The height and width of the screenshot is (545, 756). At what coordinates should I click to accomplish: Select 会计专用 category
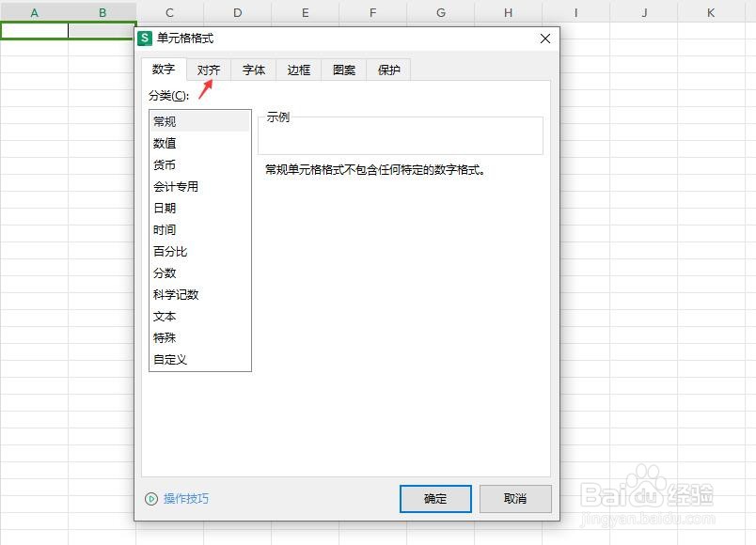tap(200, 186)
